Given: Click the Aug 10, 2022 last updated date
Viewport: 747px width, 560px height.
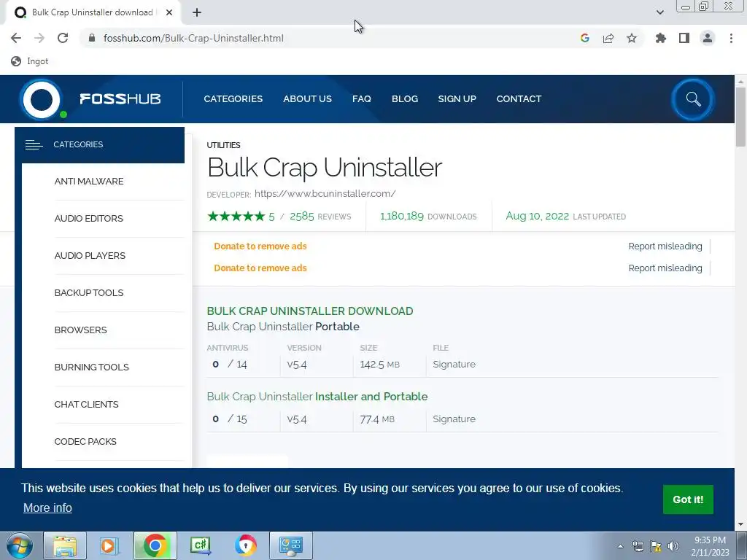Looking at the screenshot, I should point(538,216).
